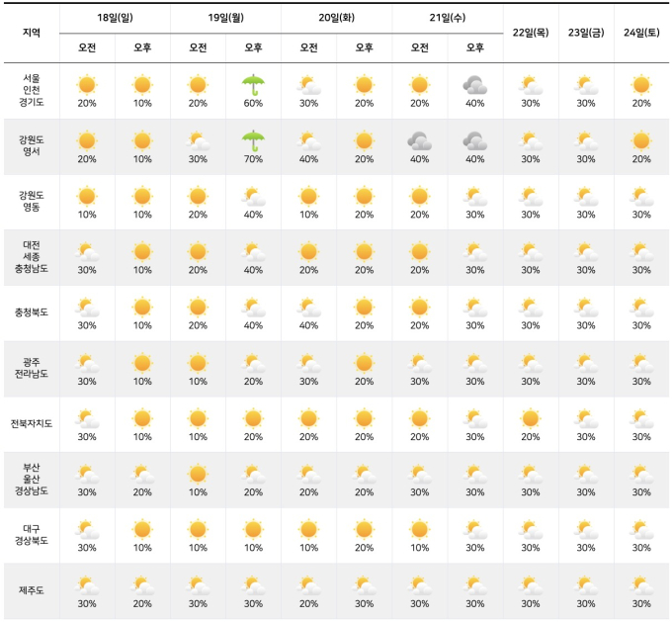This screenshot has height=622, width=672.
Task: Click the grey cloud icon in 서울 인천 경기도 row
Action: coord(475,85)
